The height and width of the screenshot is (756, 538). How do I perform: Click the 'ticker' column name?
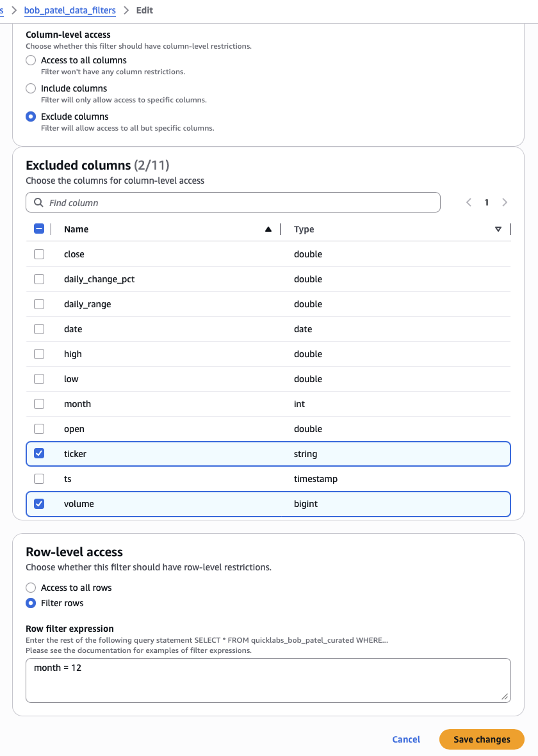coord(76,454)
